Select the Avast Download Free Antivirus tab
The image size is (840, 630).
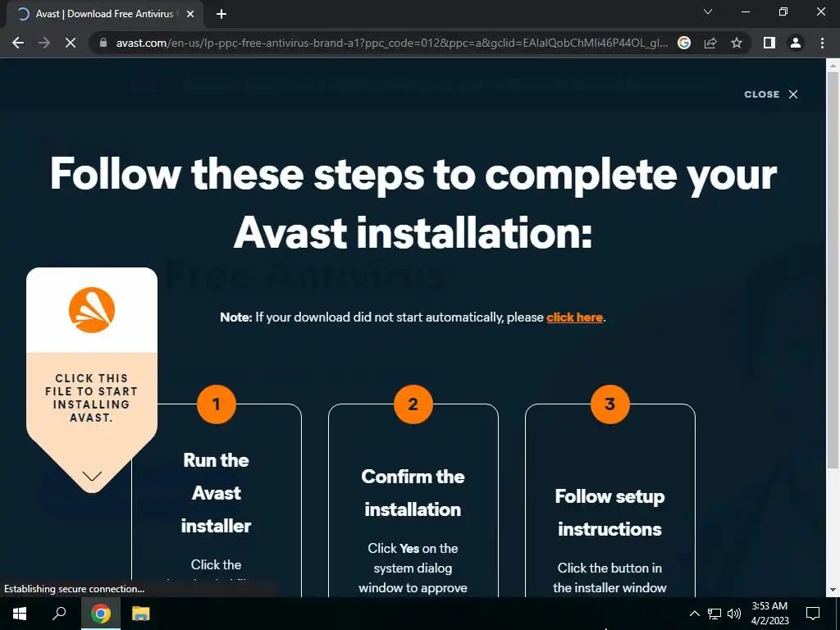[104, 15]
